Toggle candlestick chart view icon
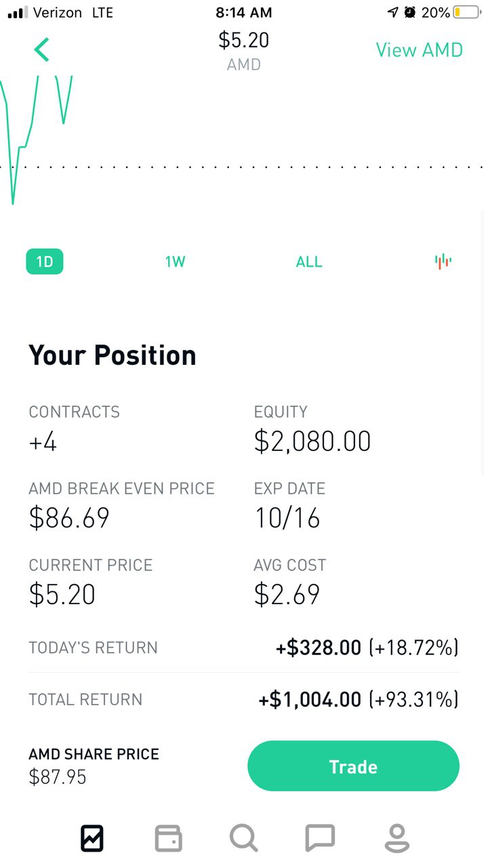Viewport: 488px width, 868px height. pos(443,262)
